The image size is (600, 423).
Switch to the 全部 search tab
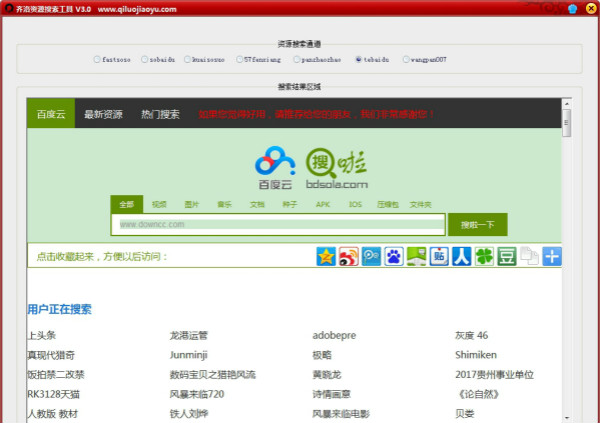click(127, 204)
